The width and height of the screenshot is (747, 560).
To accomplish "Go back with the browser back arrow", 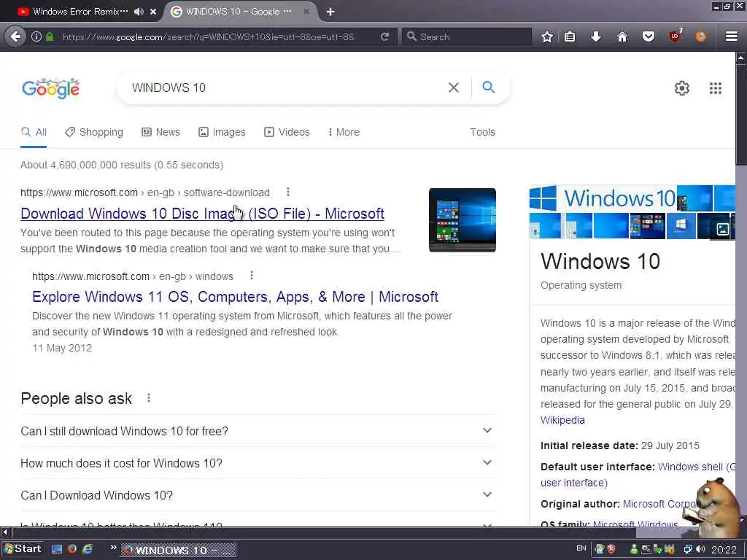I will 15,36.
